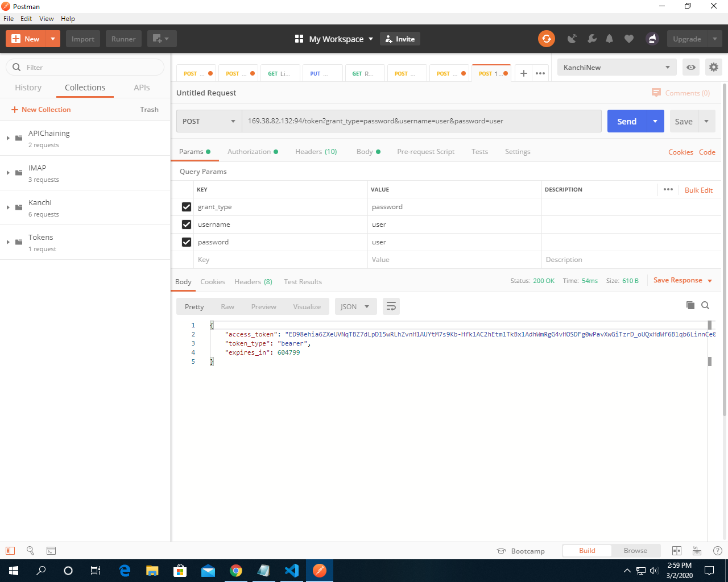Toggle response line wrap
This screenshot has height=582, width=728.
coord(391,306)
